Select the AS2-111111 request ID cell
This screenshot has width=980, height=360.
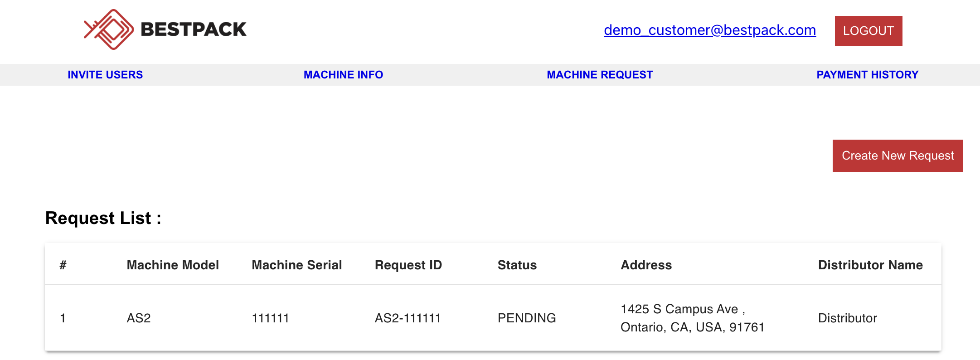point(408,318)
